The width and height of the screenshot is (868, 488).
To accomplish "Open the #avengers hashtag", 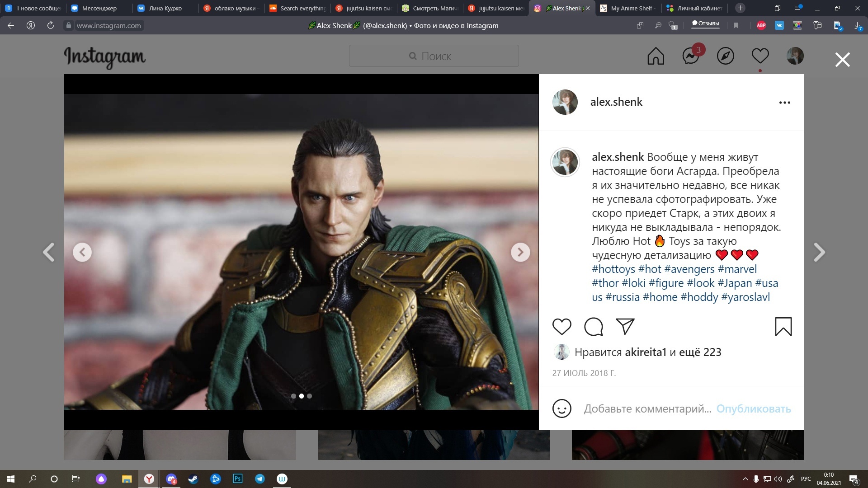I will coord(689,269).
